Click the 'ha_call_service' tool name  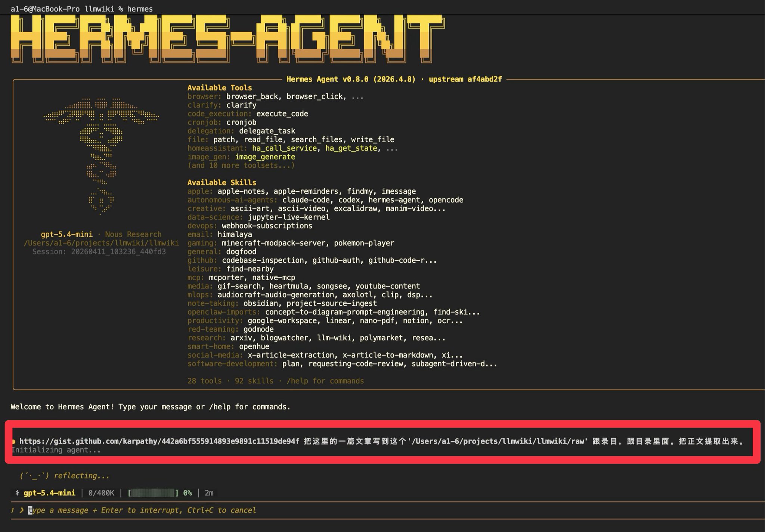(x=284, y=148)
